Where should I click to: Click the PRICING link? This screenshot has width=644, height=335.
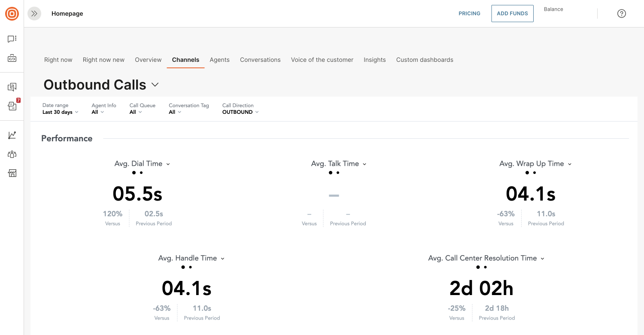point(469,14)
